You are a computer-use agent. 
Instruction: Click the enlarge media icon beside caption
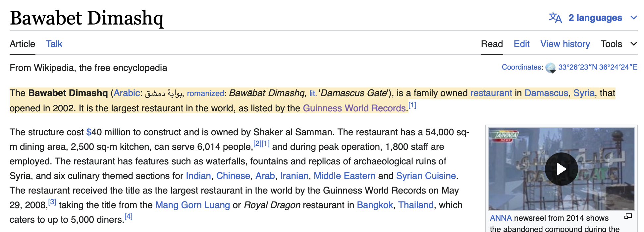(x=628, y=216)
